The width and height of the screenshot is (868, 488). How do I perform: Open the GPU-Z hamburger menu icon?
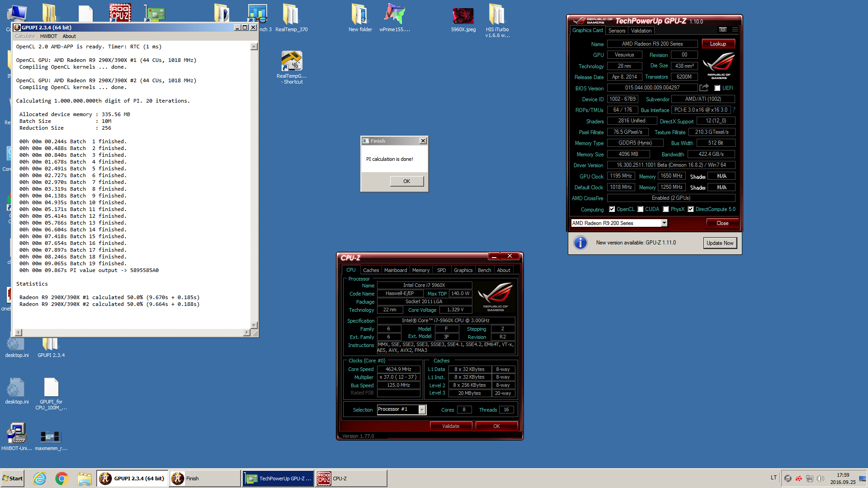[x=735, y=30]
